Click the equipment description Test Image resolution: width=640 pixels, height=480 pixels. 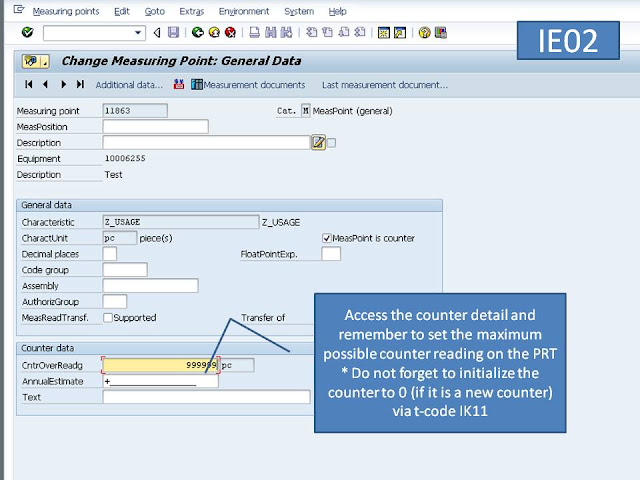[x=113, y=175]
